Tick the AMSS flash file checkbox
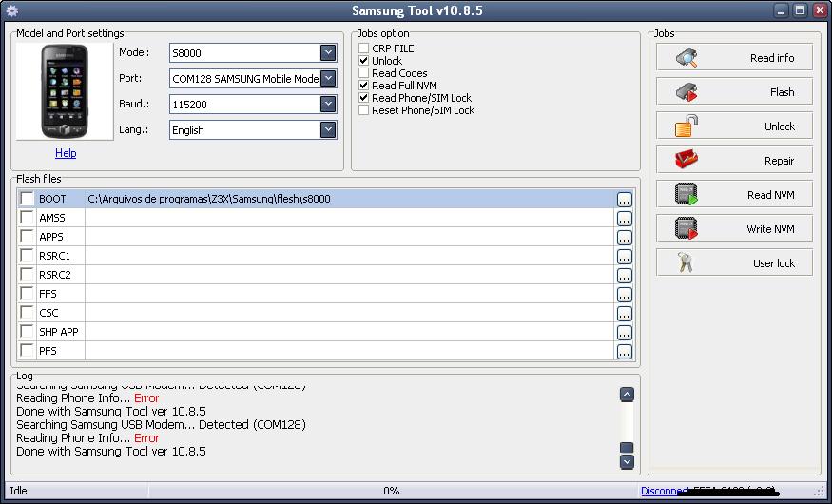Viewport: 832px width, 504px height. coord(27,217)
